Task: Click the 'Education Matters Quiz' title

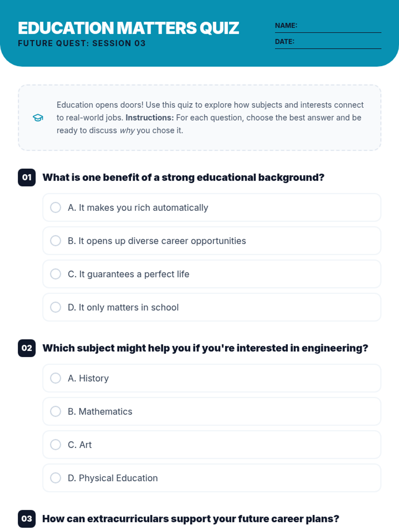Action: pyautogui.click(x=128, y=28)
